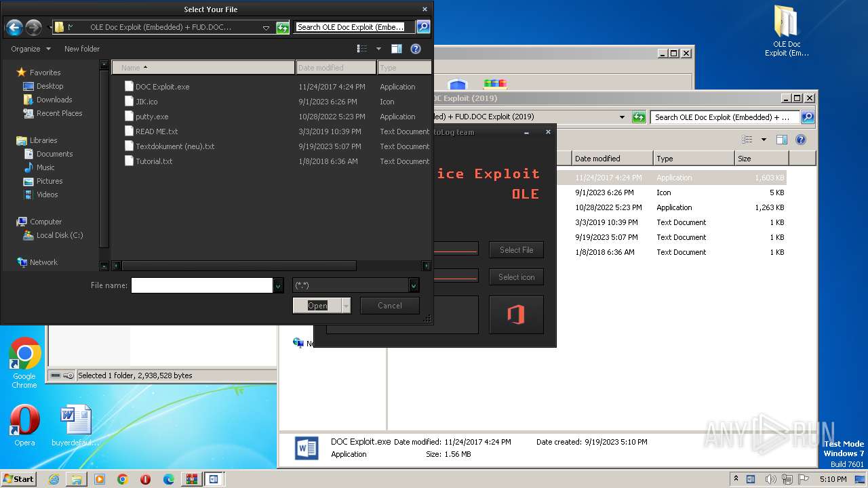The height and width of the screenshot is (488, 868).
Task: Refresh the dialog's folder address bar
Action: (283, 27)
